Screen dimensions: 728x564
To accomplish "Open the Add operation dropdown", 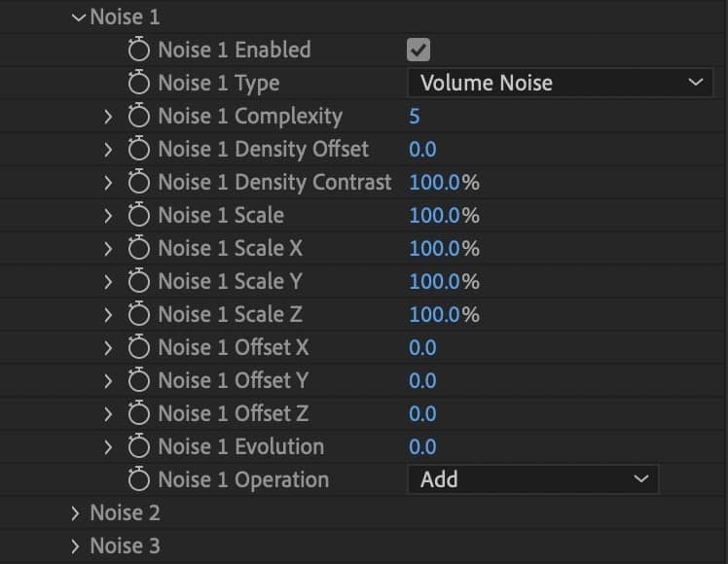I will (532, 479).
